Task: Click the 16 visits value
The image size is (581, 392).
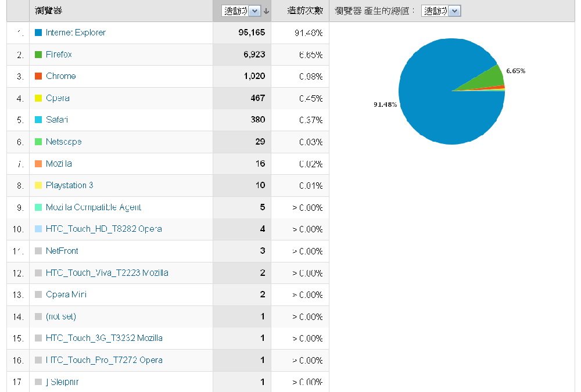Action: tap(260, 164)
